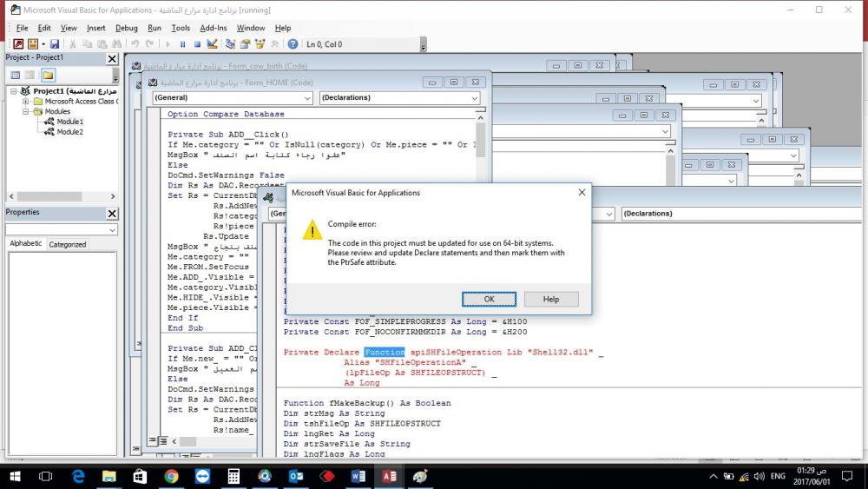Close the Project panel
The width and height of the screenshot is (868, 489).
click(x=112, y=58)
